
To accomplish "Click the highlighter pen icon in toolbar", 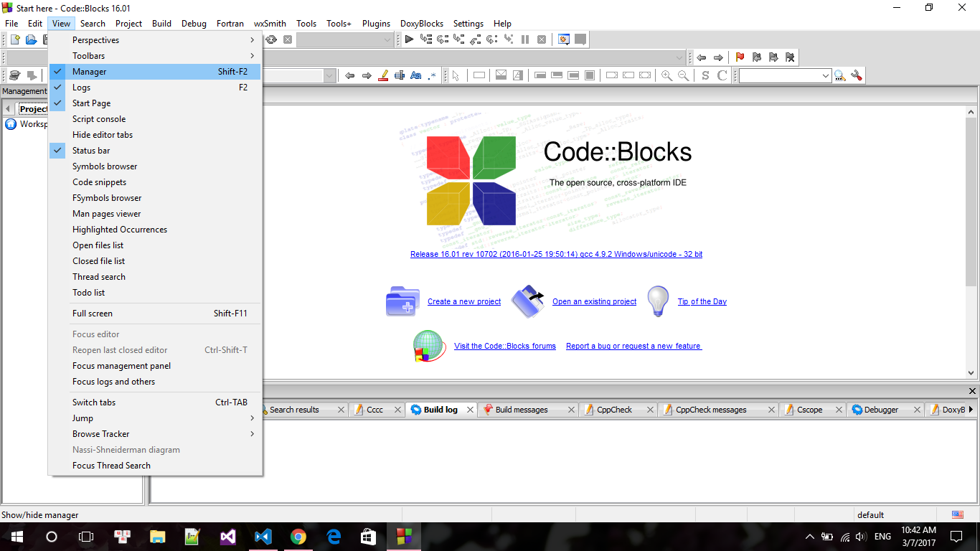I will tap(383, 75).
